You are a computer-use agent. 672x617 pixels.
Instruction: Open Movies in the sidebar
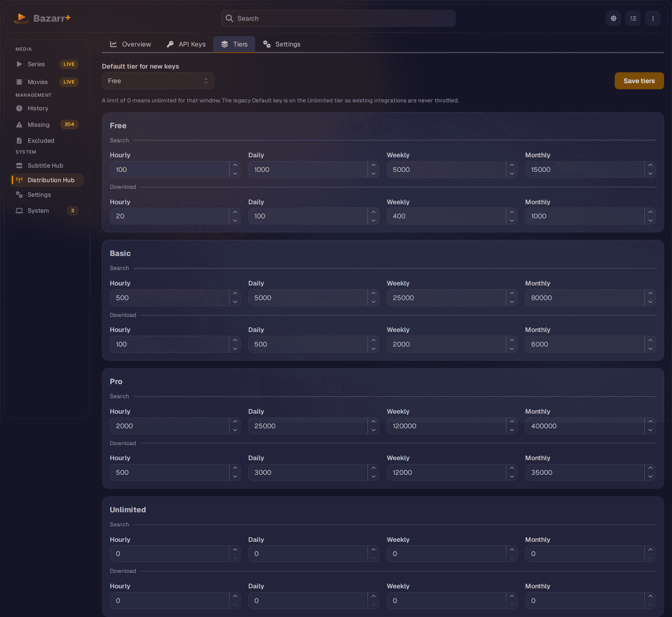click(x=47, y=82)
